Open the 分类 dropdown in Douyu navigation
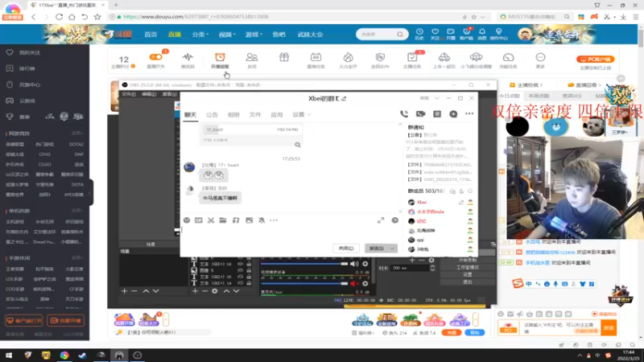 tap(200, 35)
